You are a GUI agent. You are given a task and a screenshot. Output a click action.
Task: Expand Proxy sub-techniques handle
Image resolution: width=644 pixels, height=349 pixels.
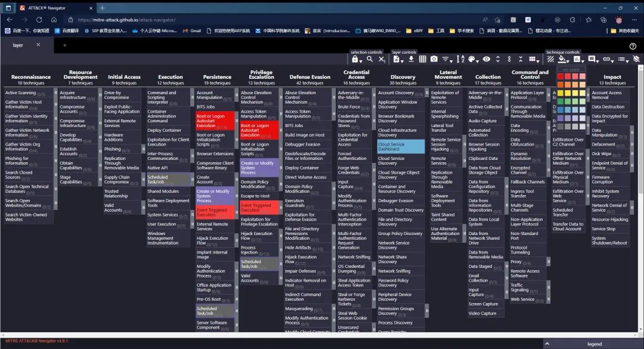click(549, 261)
